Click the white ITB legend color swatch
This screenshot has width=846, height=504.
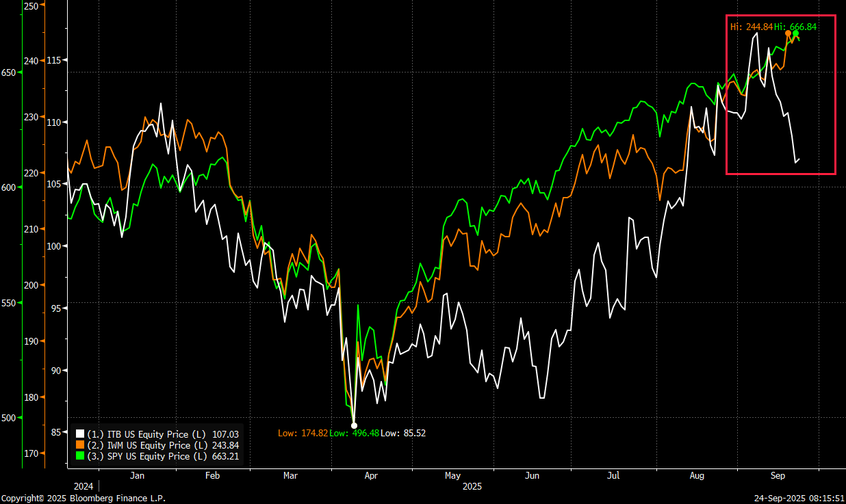(x=80, y=434)
